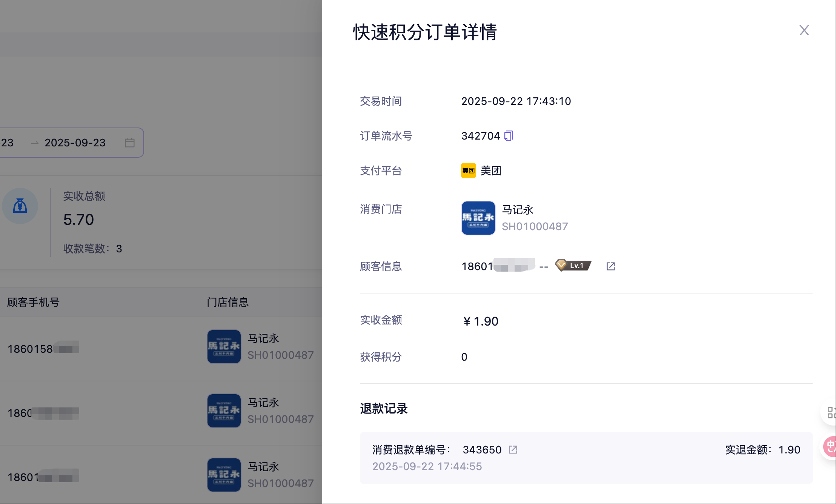Open the QR grid floating button
This screenshot has height=504, width=836.
[x=830, y=412]
